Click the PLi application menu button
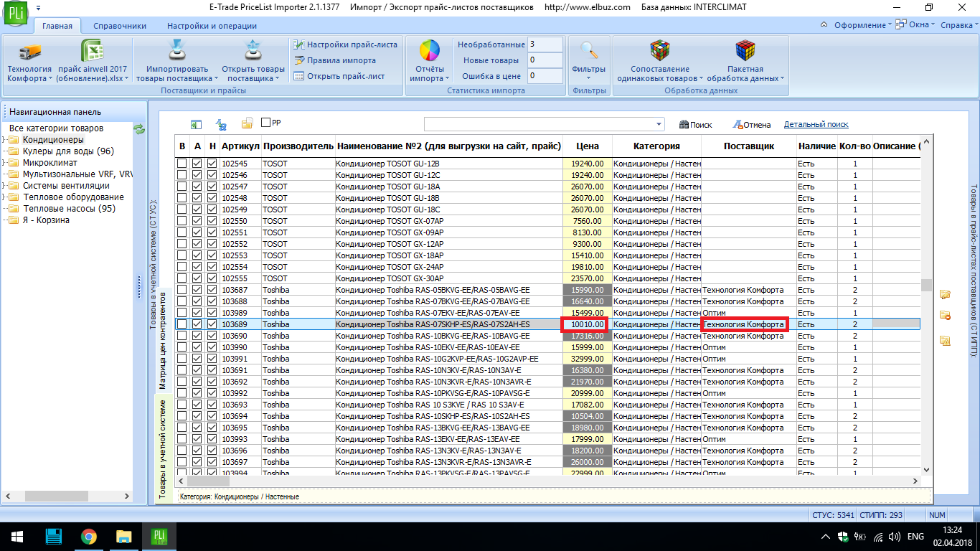 [x=14, y=14]
